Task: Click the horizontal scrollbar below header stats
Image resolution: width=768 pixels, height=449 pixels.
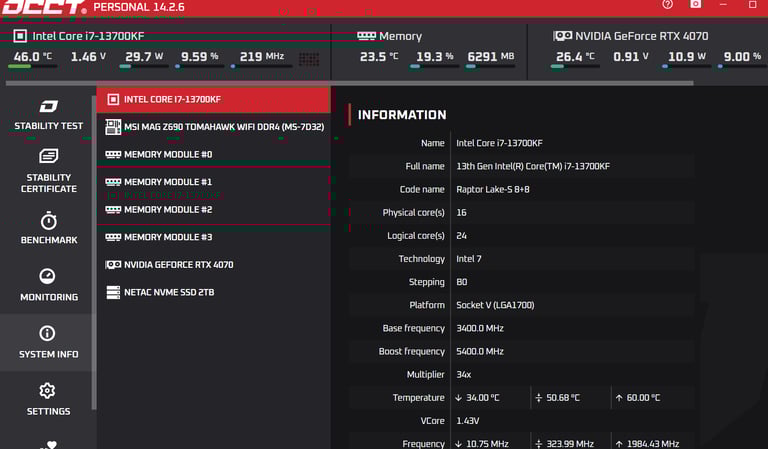Action: point(349,83)
